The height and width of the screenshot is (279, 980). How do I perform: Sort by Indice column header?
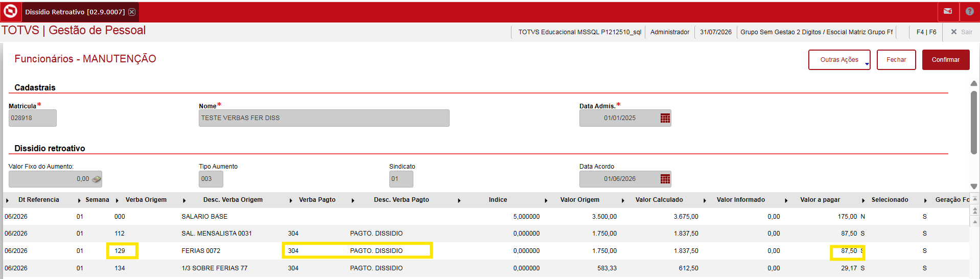(x=498, y=200)
